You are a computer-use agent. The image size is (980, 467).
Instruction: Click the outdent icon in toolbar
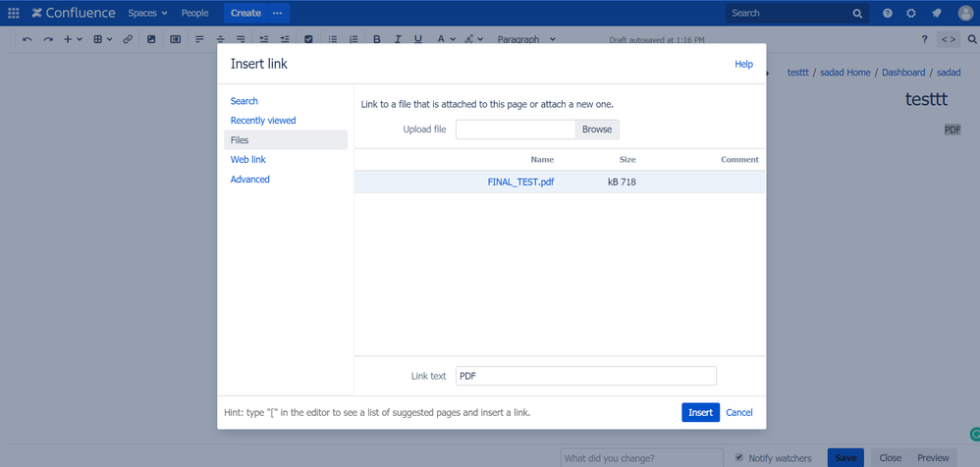point(264,39)
